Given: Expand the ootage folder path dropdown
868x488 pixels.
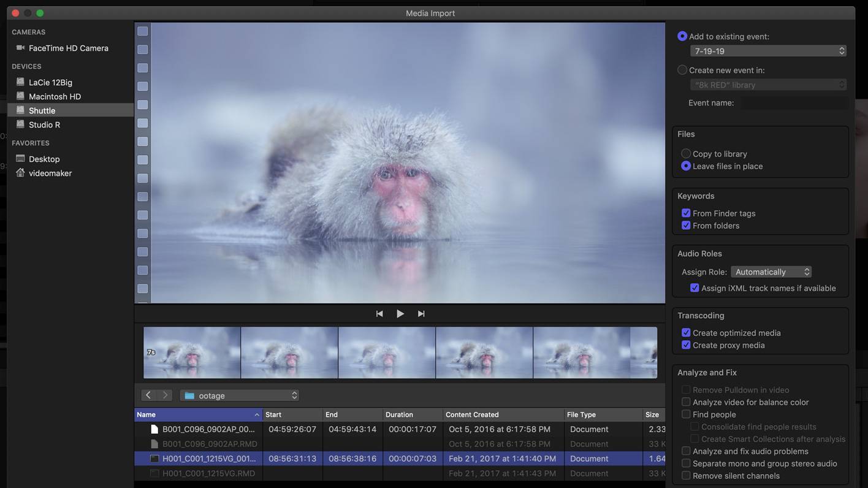Looking at the screenshot, I should pos(239,395).
